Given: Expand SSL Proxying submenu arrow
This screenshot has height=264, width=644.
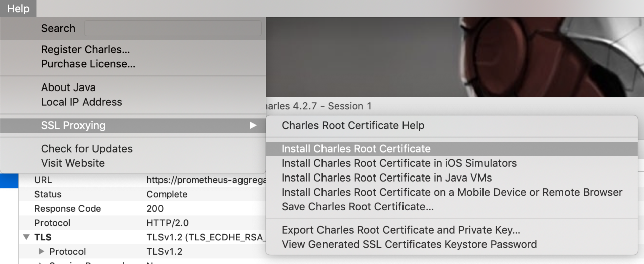Looking at the screenshot, I should coord(253,126).
